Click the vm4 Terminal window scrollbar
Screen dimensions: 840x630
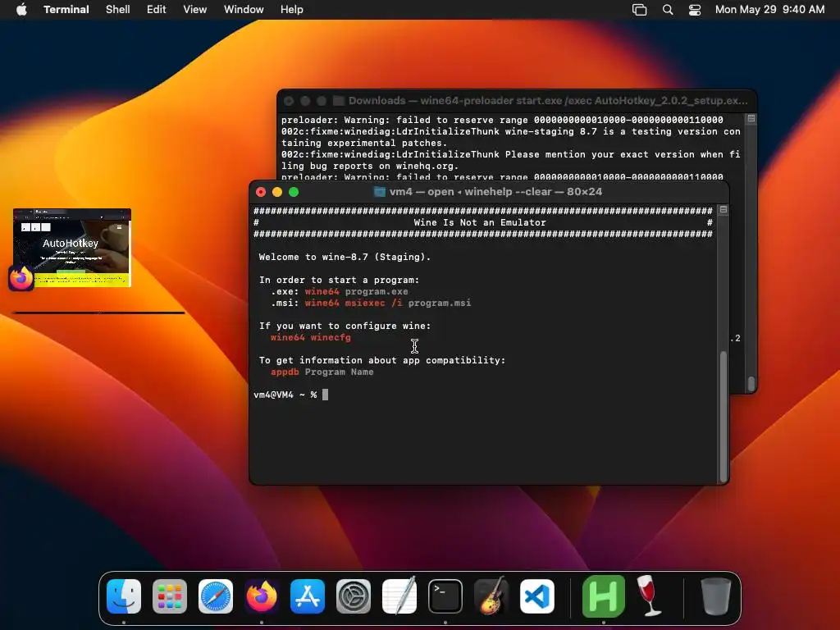724,416
